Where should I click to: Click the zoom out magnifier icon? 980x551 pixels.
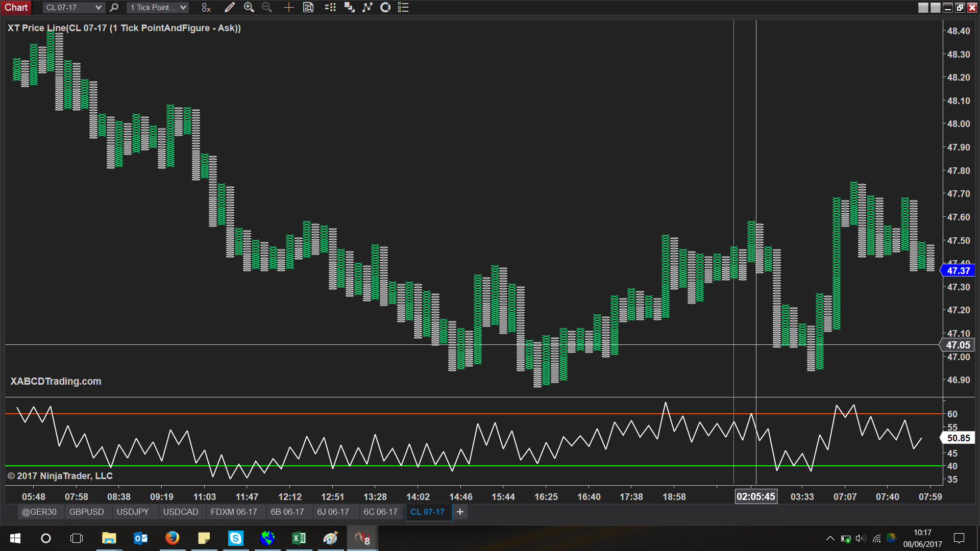pyautogui.click(x=267, y=8)
